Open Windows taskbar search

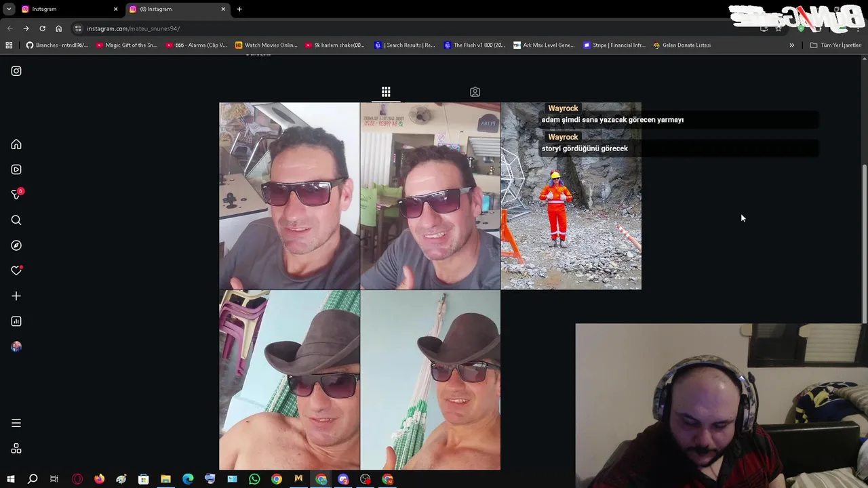click(32, 479)
